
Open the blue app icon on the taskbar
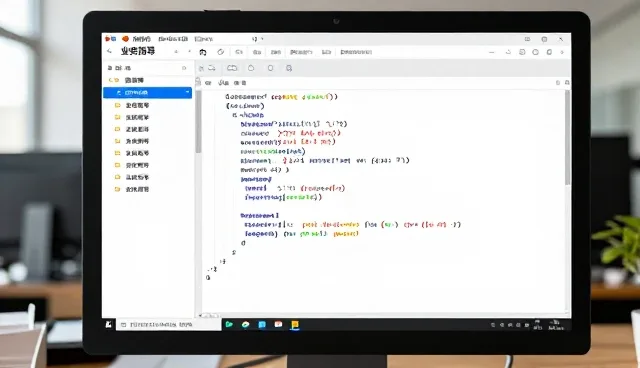[x=262, y=324]
